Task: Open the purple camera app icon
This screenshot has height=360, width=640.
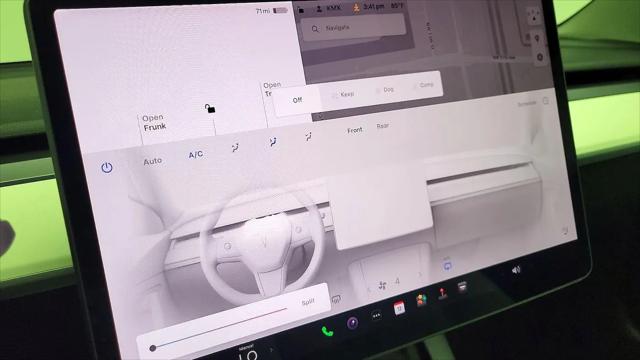Action: point(352,323)
